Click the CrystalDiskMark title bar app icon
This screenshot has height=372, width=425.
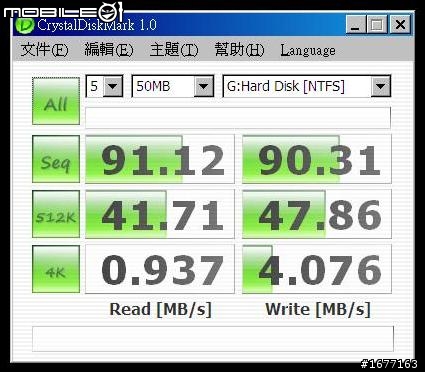point(25,24)
